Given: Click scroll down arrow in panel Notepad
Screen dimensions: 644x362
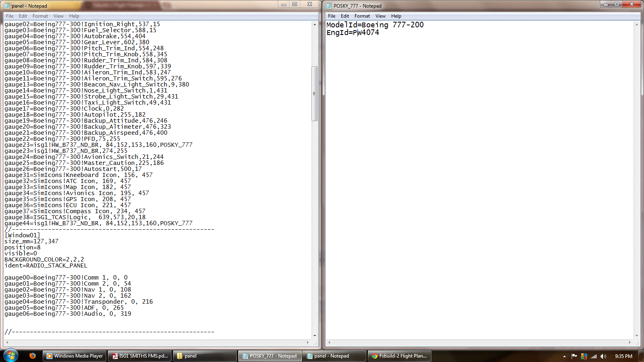Looking at the screenshot, I should coord(315,335).
